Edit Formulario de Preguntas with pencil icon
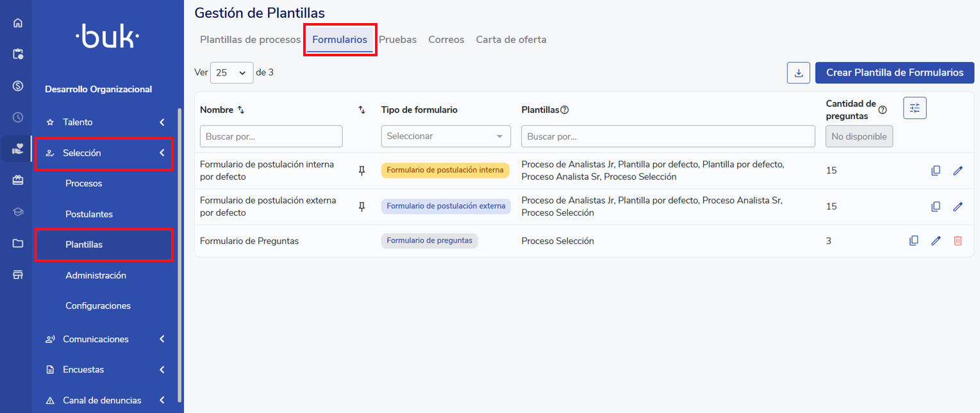980x413 pixels. [936, 241]
